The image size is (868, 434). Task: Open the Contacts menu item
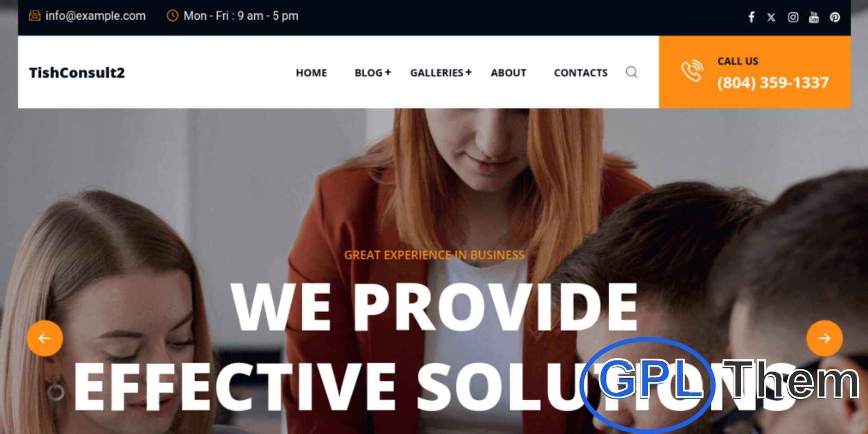(580, 73)
